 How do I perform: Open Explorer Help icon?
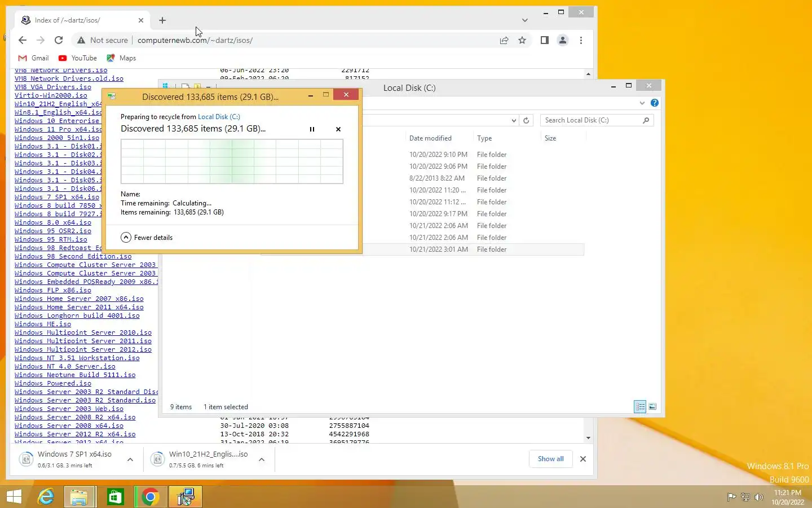[654, 103]
